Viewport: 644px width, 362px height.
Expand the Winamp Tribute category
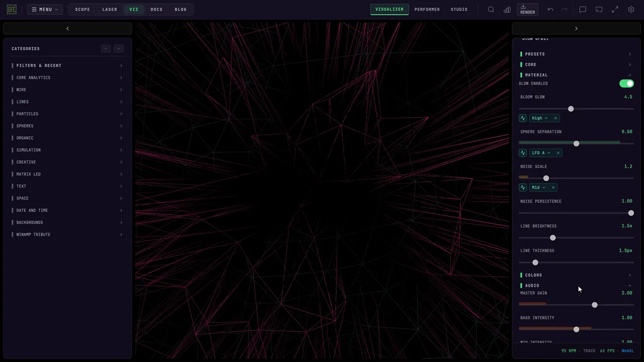click(67, 234)
